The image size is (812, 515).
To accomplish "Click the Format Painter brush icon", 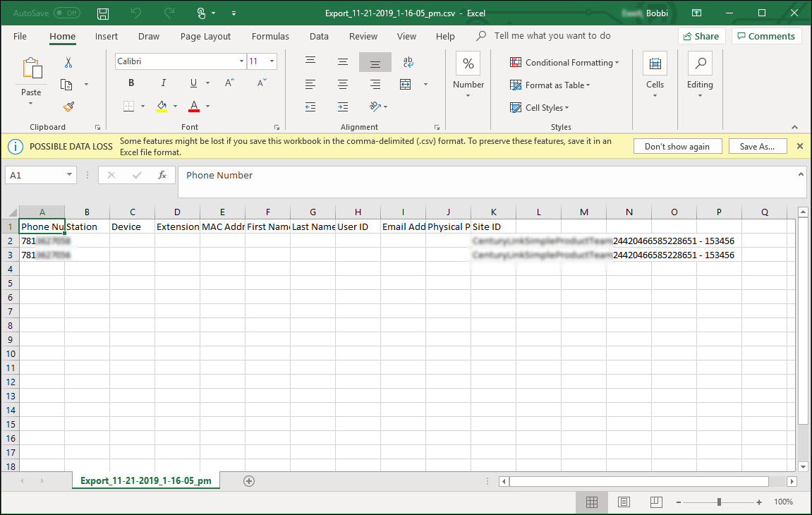I will pos(68,107).
